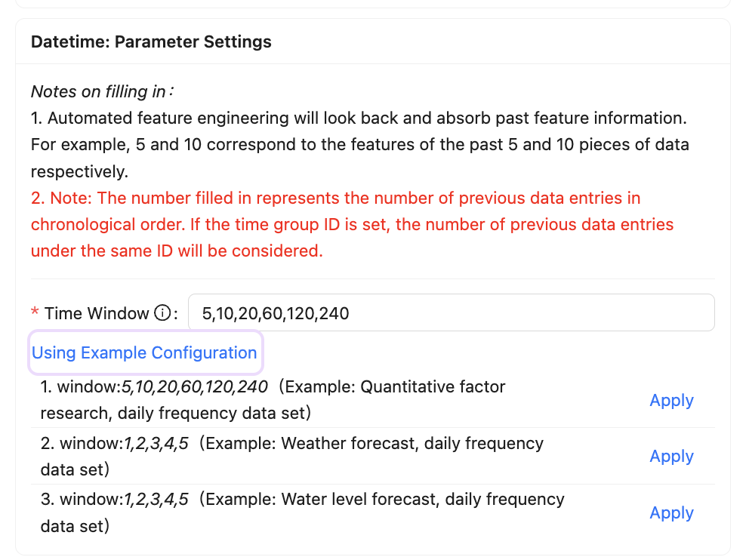
Task: Click the 'Quantitative factor research' example description
Action: pyautogui.click(x=433, y=387)
